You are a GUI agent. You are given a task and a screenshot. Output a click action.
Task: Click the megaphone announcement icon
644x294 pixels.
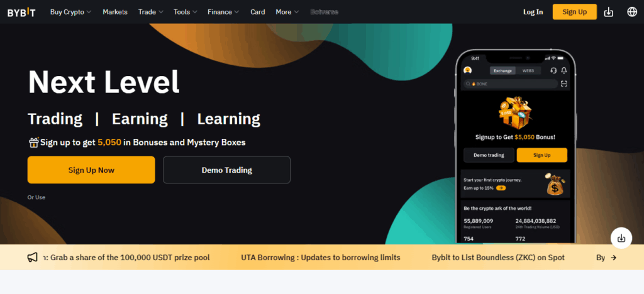[x=33, y=258]
